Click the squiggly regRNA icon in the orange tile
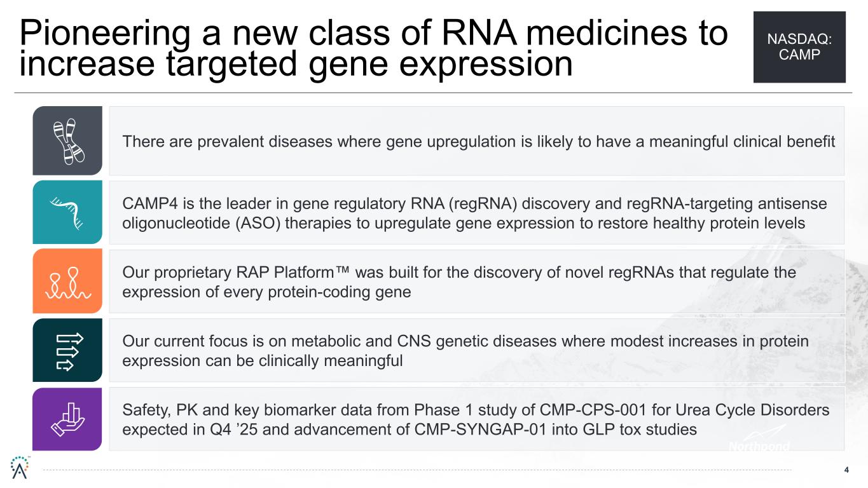Image resolution: width=868 pixels, height=488 pixels. tap(67, 281)
